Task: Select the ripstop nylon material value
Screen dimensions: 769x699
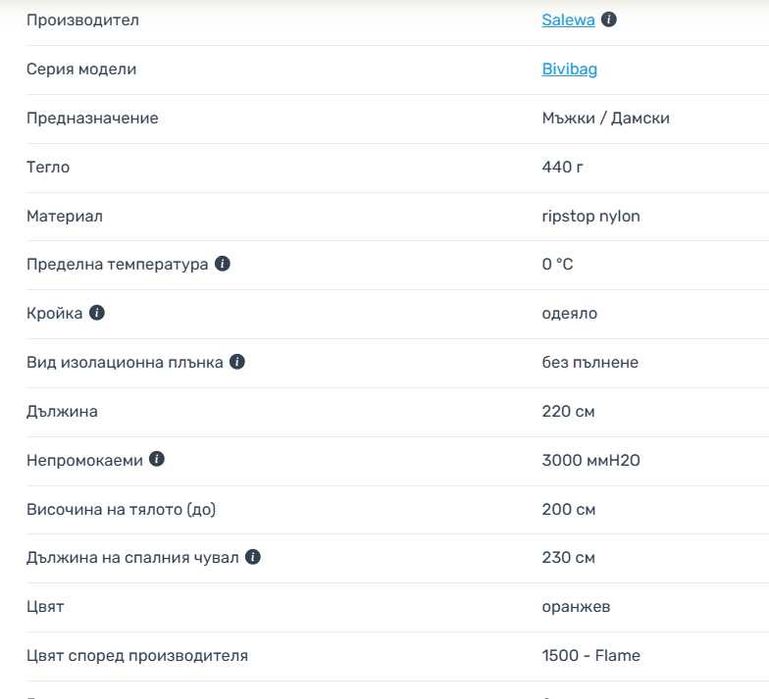Action: (590, 216)
